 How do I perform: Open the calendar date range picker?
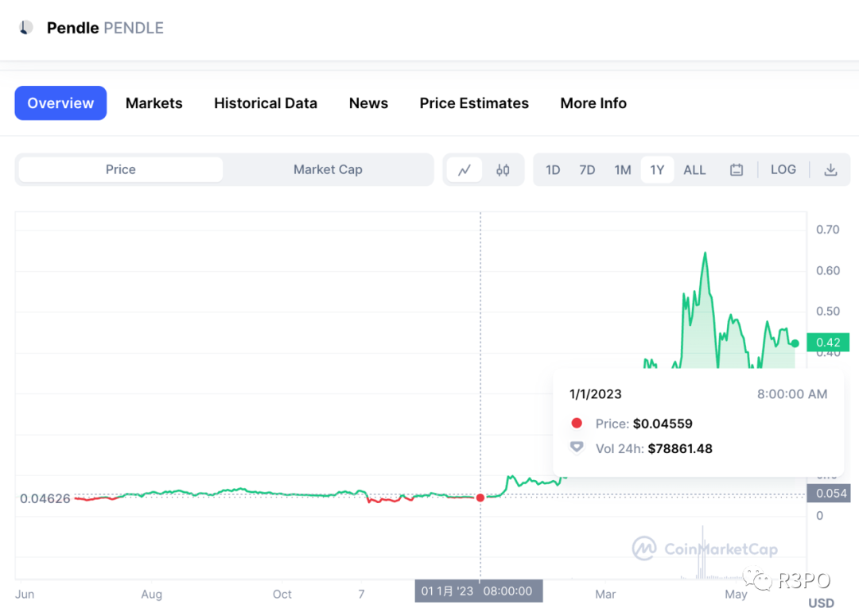pos(737,170)
